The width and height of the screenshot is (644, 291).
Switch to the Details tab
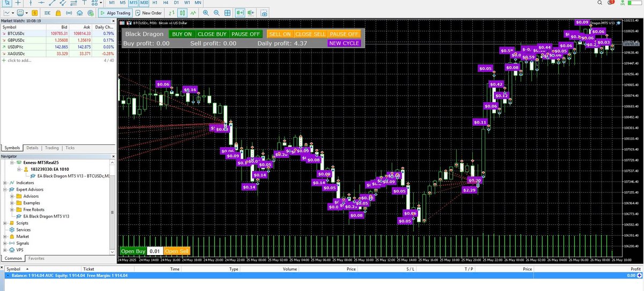coord(33,148)
